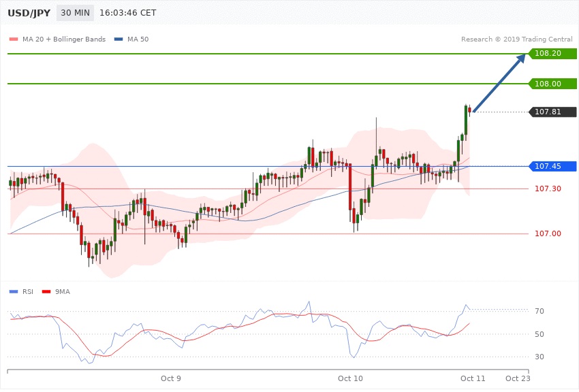The height and width of the screenshot is (392, 579).
Task: Click the RSI 30 level label
Action: [x=539, y=357]
